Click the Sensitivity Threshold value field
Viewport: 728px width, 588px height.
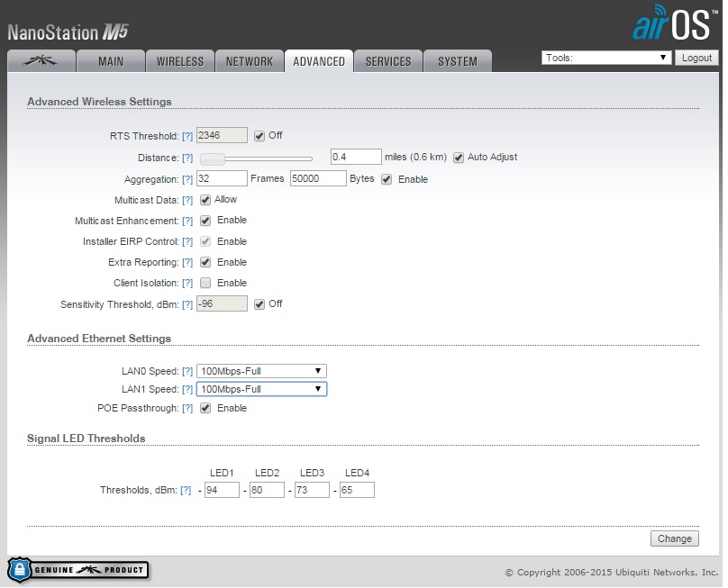(222, 303)
